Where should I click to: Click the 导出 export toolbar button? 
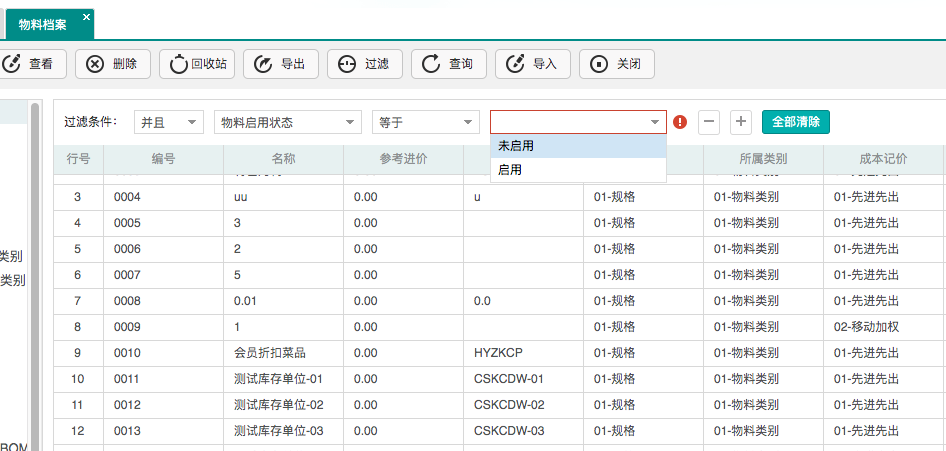tap(281, 64)
